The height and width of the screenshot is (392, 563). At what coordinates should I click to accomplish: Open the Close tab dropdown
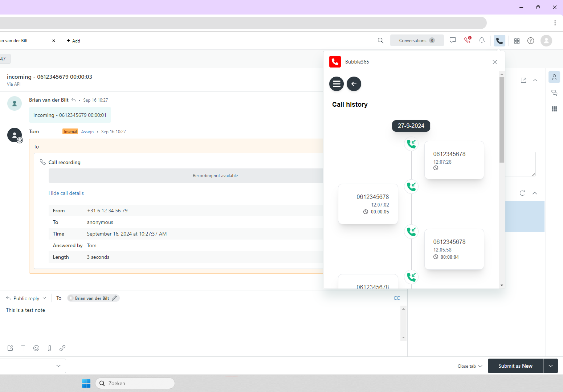pos(470,366)
